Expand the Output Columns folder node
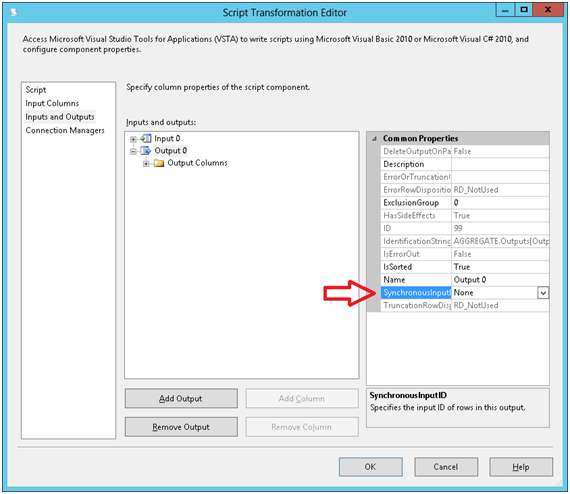The width and height of the screenshot is (570, 494). [146, 163]
